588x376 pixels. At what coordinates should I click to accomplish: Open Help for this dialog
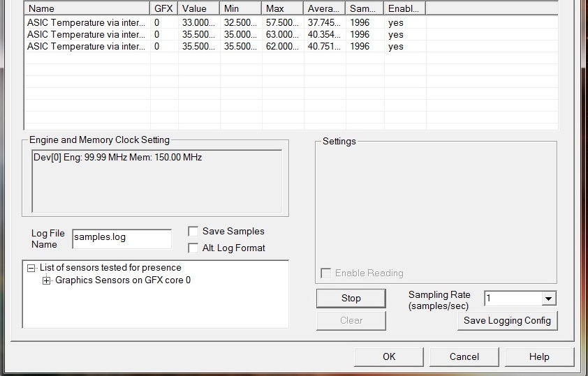539,357
